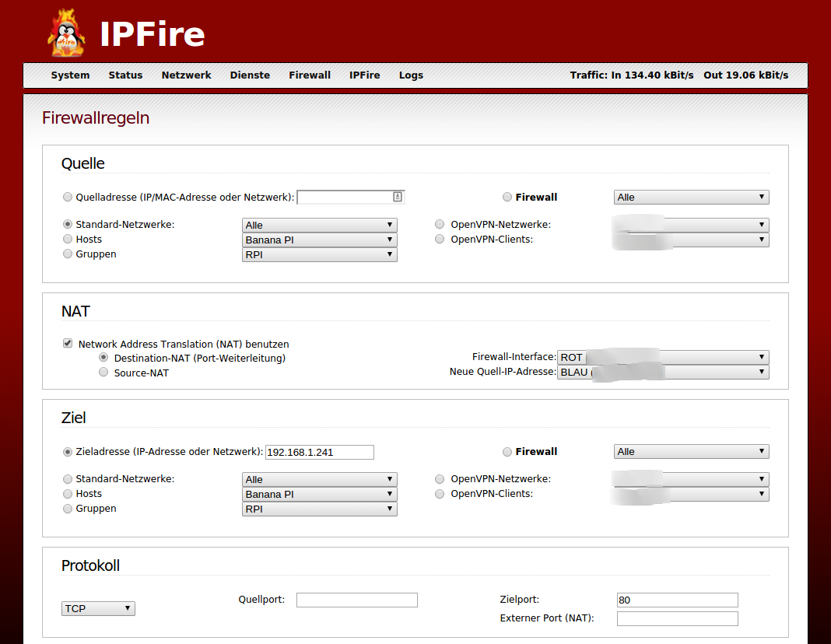Click the Neue Quell-IP-Adresse label

503,372
